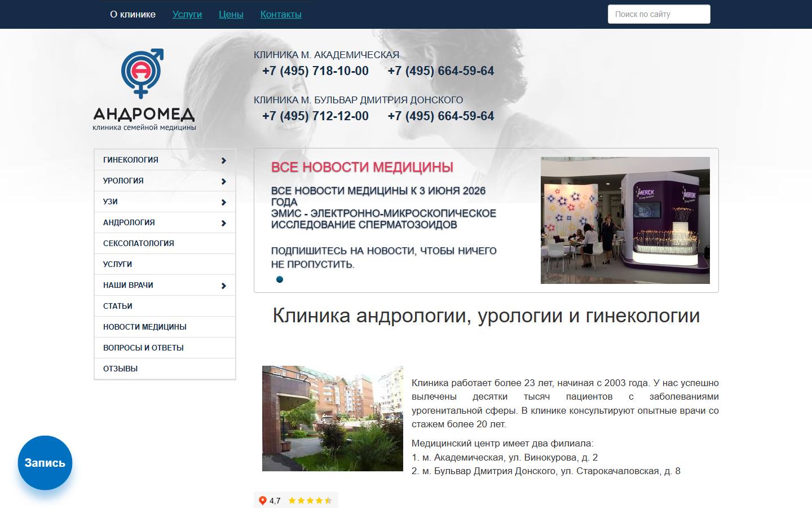Call Академическая number +7 (495) 718-10-00
Screen dimensions: 812x508
315,71
